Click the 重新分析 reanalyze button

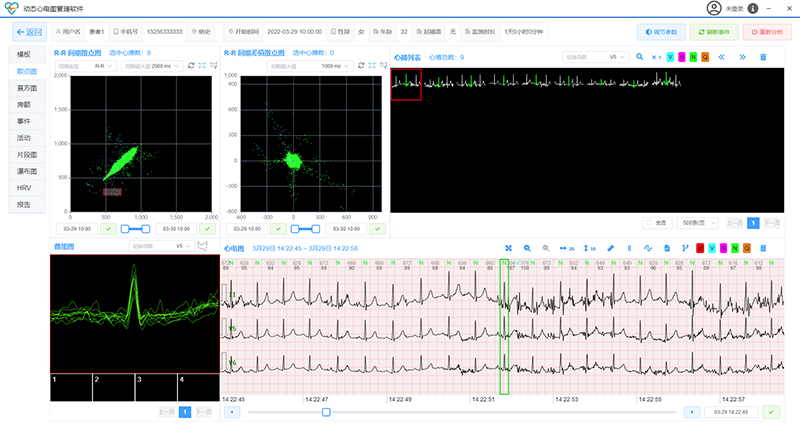(767, 33)
